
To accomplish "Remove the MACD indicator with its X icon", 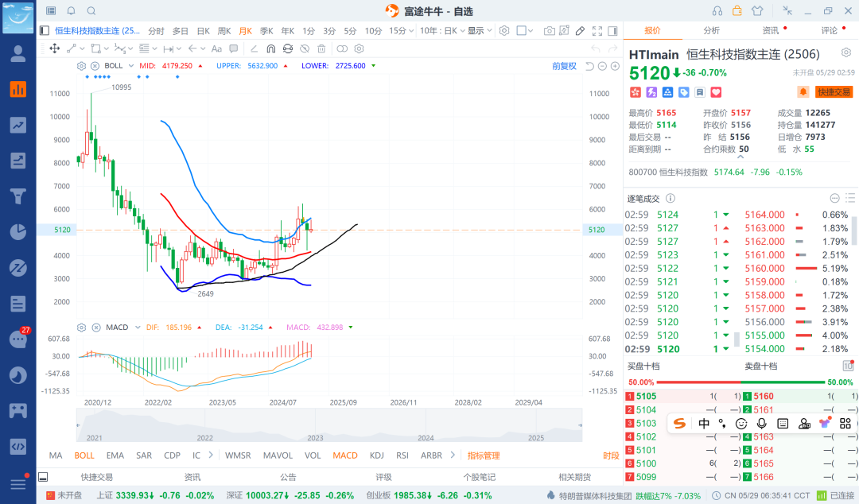I will coord(96,328).
